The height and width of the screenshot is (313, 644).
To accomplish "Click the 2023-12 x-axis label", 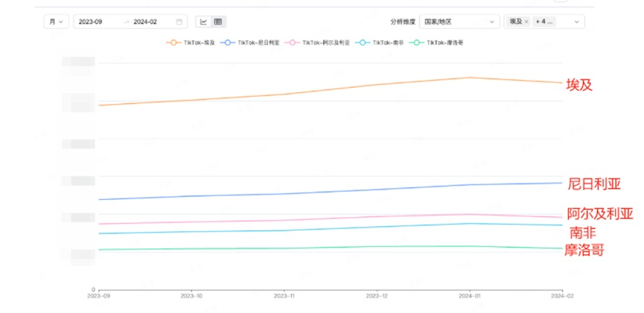I will pyautogui.click(x=377, y=296).
